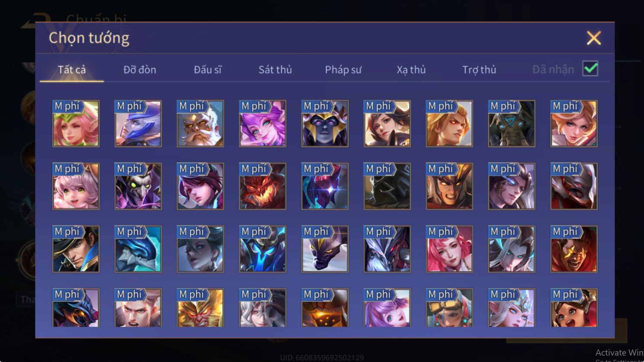
Task: Pick the cowboy hat gunslinger hero portrait
Action: (x=76, y=249)
